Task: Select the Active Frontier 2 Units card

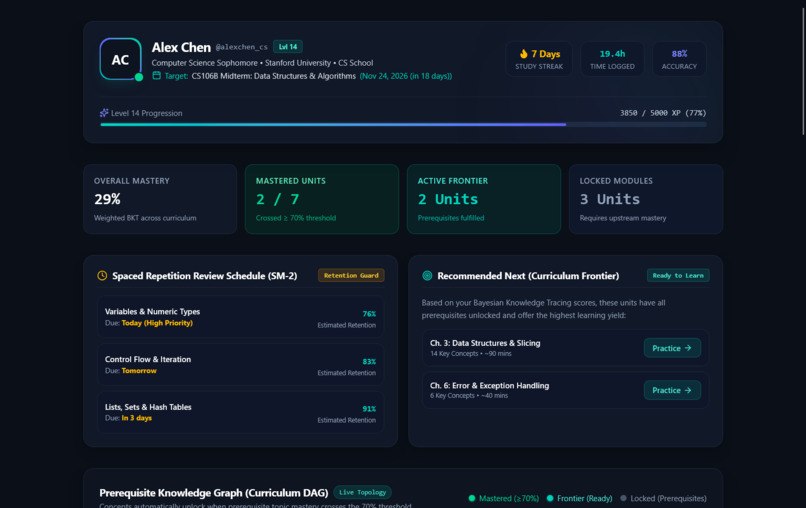Action: [484, 199]
